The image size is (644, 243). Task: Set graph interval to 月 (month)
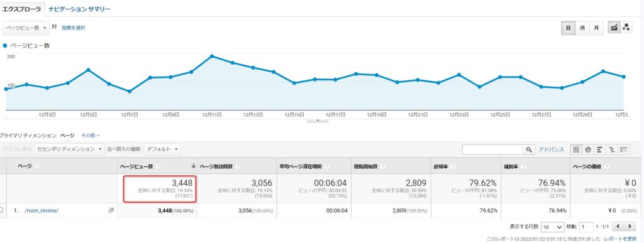596,28
